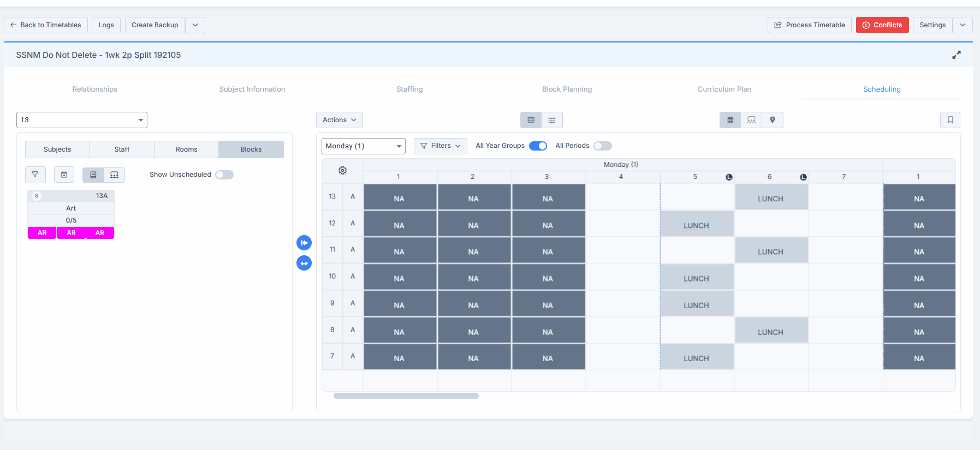The image size is (980, 450).
Task: Select the Staff tab in the left panel
Action: (x=122, y=149)
